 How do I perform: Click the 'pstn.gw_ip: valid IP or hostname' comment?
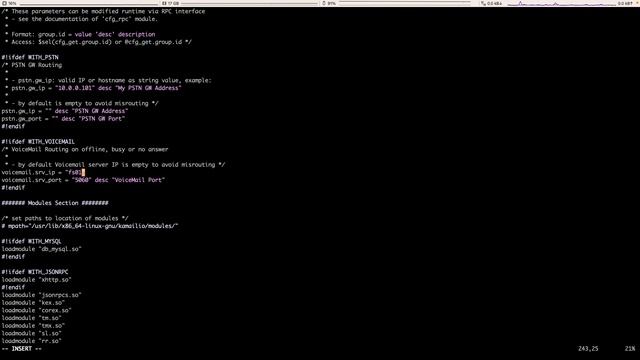pyautogui.click(x=108, y=80)
